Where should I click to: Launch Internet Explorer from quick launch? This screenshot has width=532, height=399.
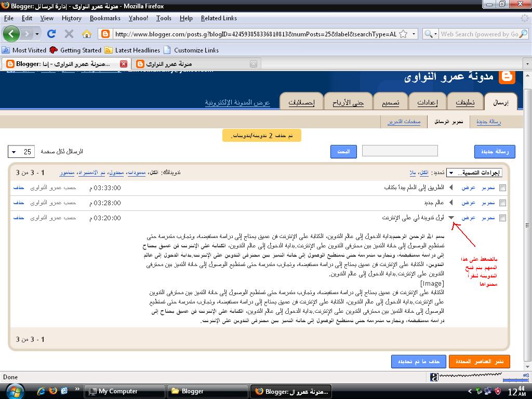click(41, 391)
